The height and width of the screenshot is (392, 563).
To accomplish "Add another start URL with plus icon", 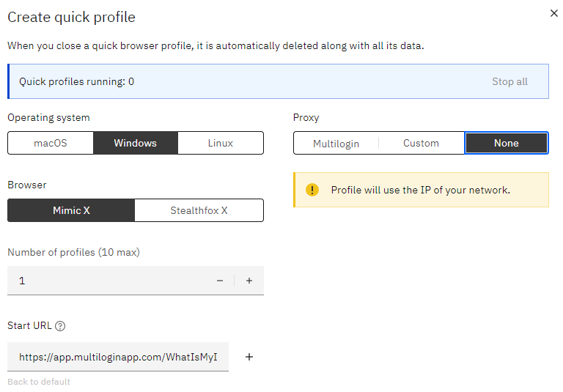I will coord(249,357).
